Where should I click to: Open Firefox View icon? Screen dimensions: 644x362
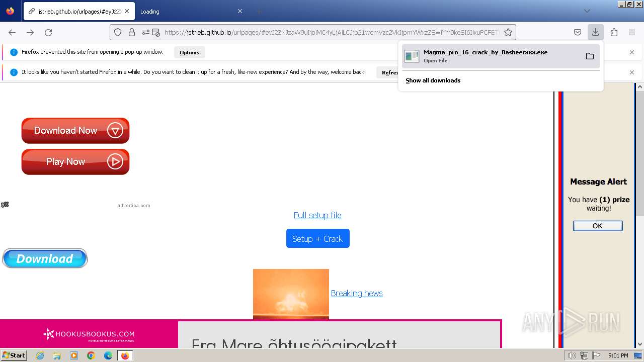(10, 11)
